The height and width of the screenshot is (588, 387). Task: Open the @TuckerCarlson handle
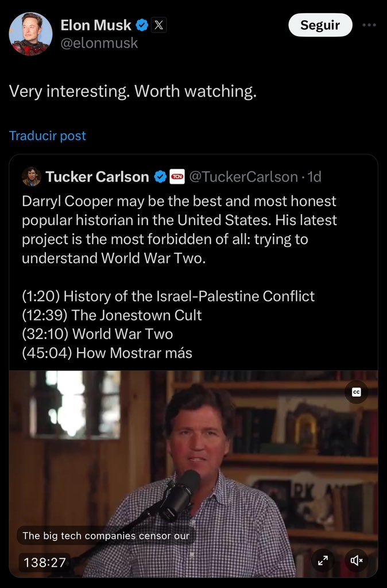point(244,177)
